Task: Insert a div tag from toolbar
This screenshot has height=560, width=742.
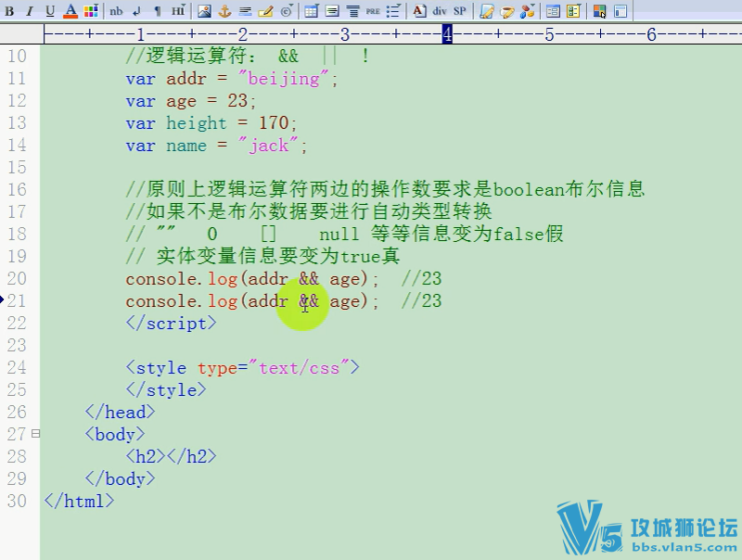Action: [440, 11]
